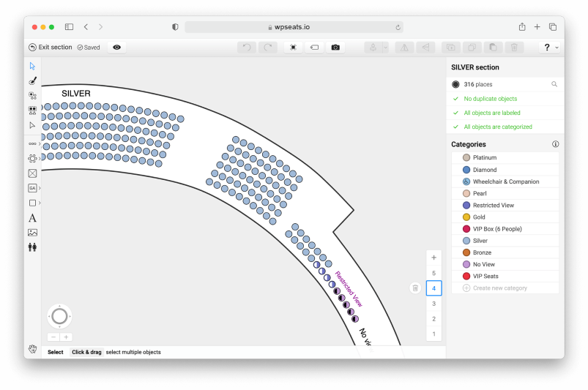Click the duplicate objects toolbar icon
The width and height of the screenshot is (588, 390).
451,48
